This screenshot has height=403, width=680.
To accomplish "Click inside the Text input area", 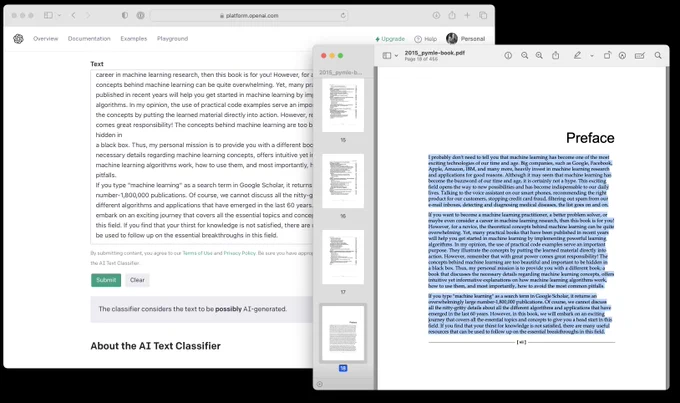I will (202, 157).
